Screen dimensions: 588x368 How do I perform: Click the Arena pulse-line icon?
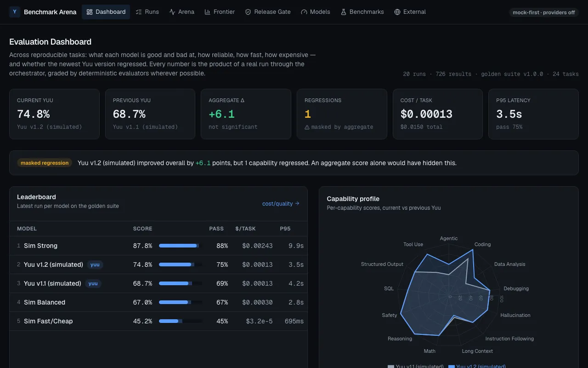[x=172, y=12]
